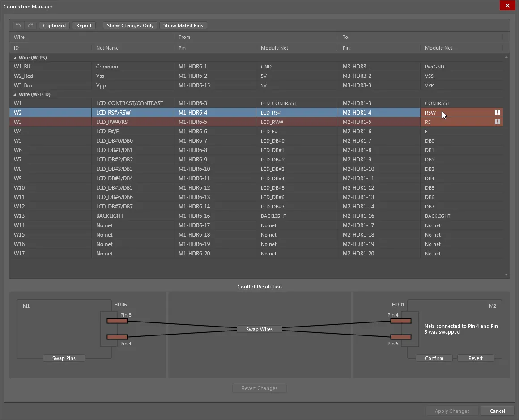Click the LCD_RS#/RSW net name cell

[x=133, y=113]
